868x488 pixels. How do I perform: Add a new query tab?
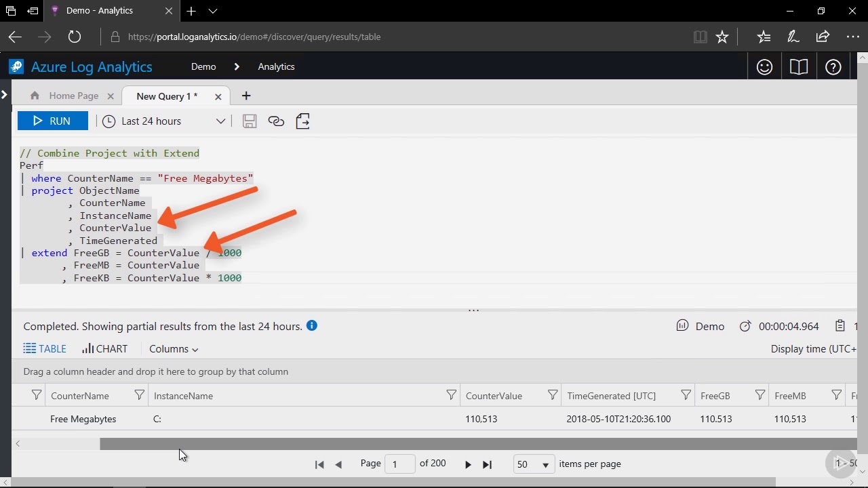246,96
